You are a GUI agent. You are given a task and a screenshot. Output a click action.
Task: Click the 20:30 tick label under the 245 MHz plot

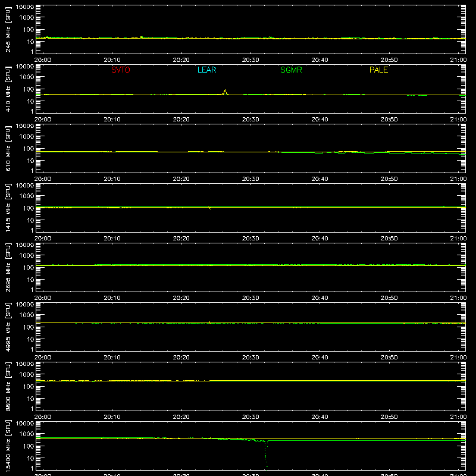(x=250, y=60)
